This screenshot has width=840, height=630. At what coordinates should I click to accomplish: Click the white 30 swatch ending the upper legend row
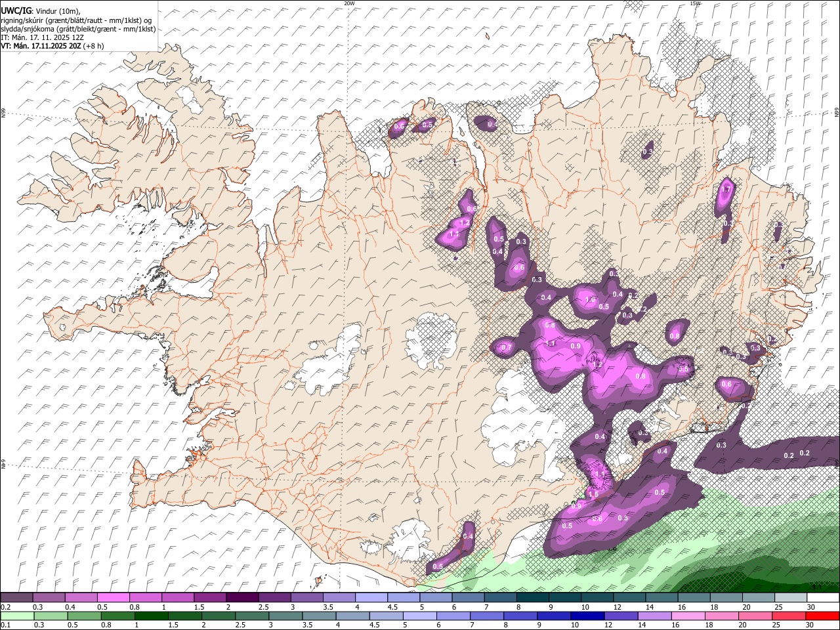[822, 597]
